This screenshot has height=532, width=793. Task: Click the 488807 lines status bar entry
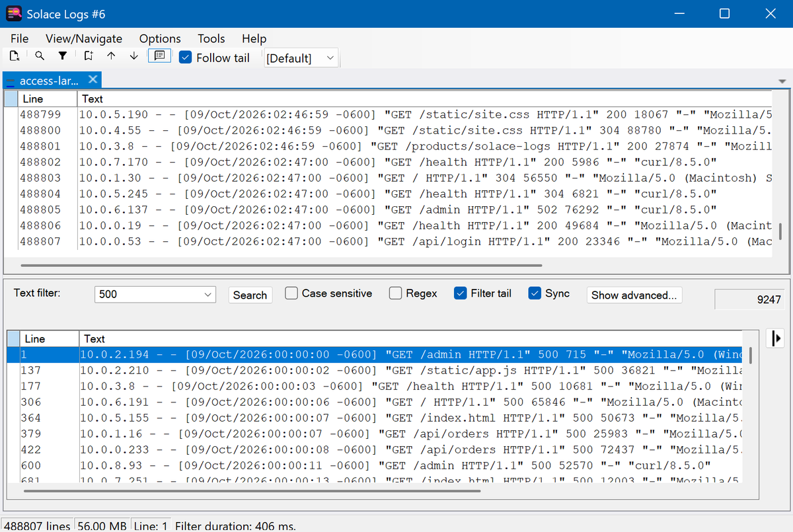pyautogui.click(x=38, y=526)
